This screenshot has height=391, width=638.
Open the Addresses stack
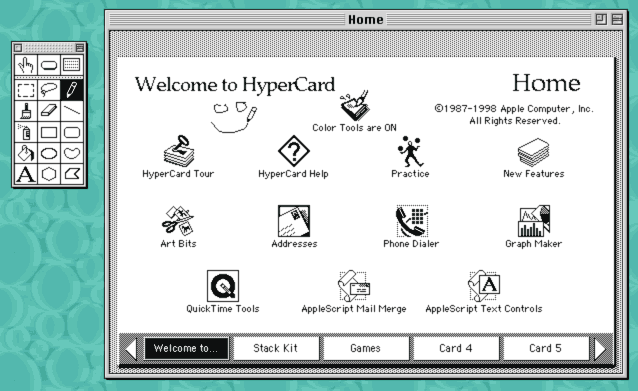(294, 227)
